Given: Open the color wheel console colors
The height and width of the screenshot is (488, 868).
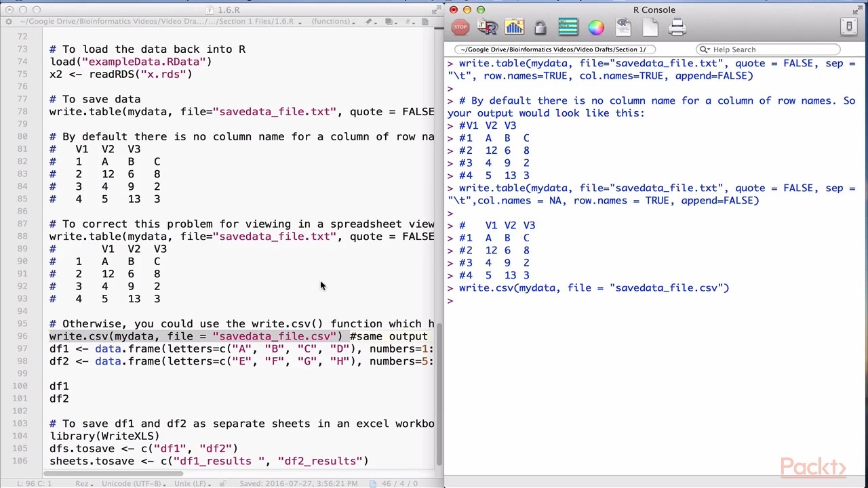Looking at the screenshot, I should (x=596, y=28).
